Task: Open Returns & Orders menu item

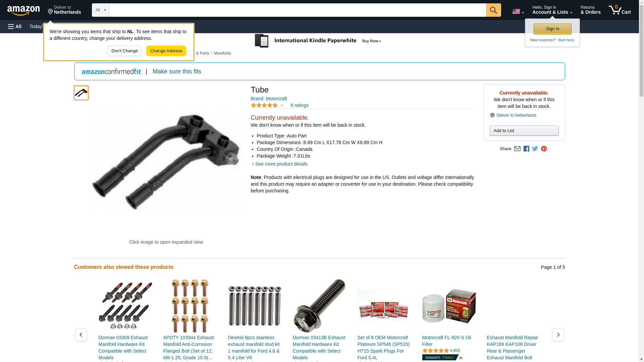Action: point(590,10)
